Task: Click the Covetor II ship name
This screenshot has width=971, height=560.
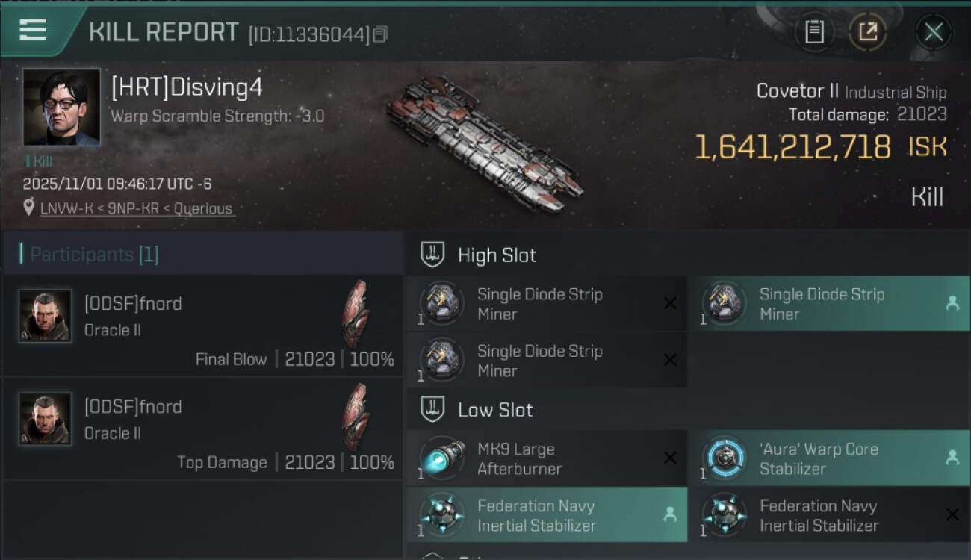Action: (x=797, y=91)
